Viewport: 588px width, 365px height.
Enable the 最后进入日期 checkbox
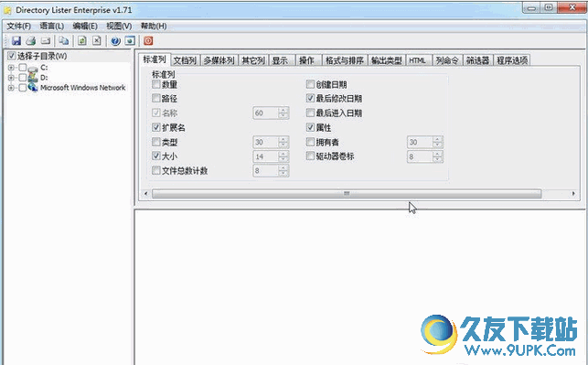pyautogui.click(x=310, y=113)
